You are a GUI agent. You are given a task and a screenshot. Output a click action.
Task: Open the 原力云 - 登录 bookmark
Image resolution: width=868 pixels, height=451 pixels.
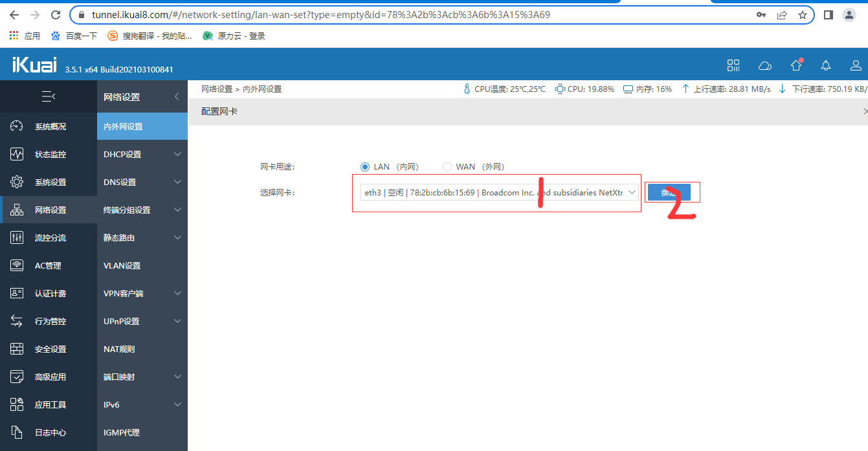[234, 36]
